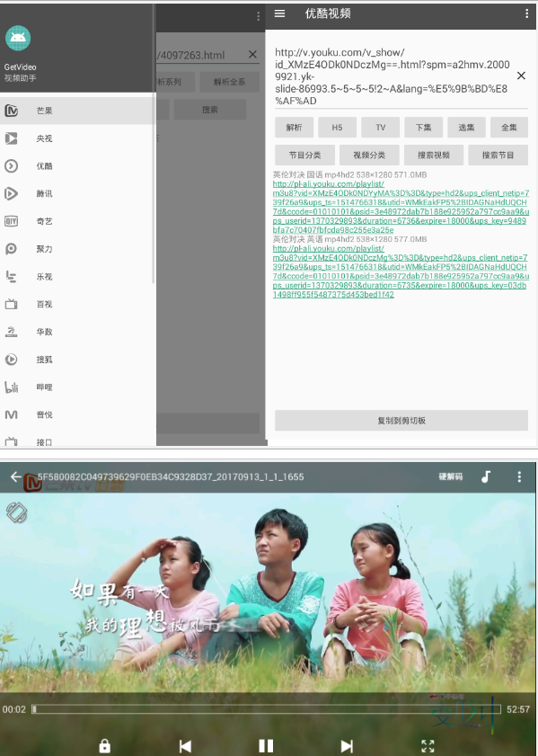The image size is (538, 756).
Task: Seek along the video progress bar
Action: 267,709
